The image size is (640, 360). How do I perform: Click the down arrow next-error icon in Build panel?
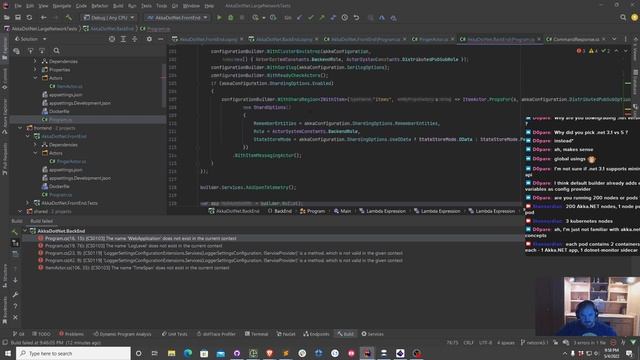[x=15, y=280]
